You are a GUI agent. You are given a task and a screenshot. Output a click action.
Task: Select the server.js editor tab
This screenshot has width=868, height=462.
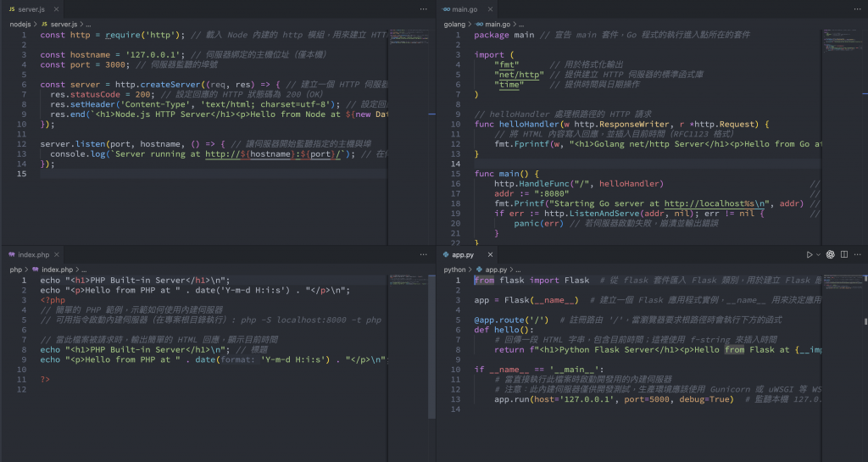tap(31, 9)
